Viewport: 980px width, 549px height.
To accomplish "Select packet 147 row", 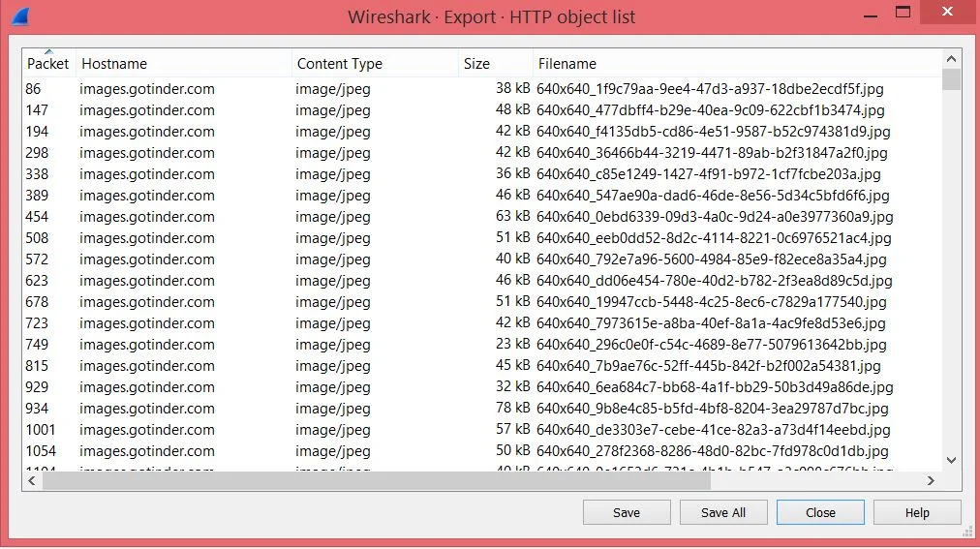I will click(481, 110).
